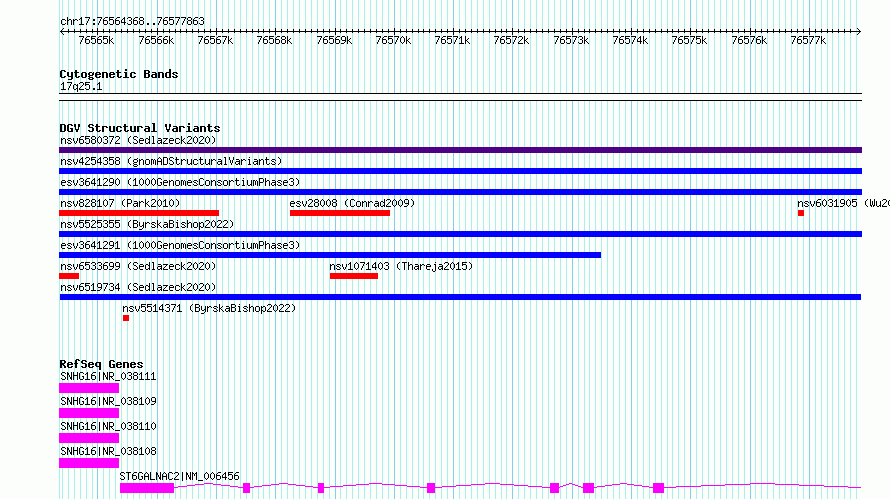
Task: Click the 76573k ruler tick label
Action: (x=571, y=40)
